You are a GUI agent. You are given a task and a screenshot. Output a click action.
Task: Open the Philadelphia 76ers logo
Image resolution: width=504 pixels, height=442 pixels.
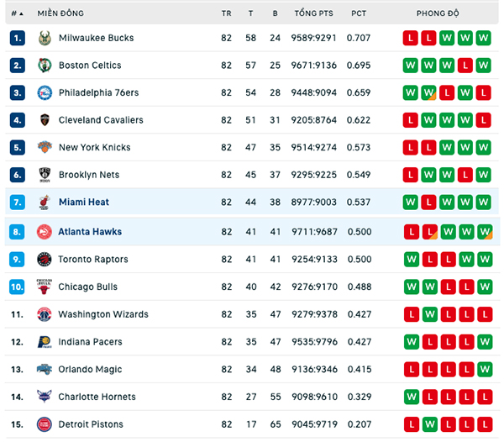(45, 92)
